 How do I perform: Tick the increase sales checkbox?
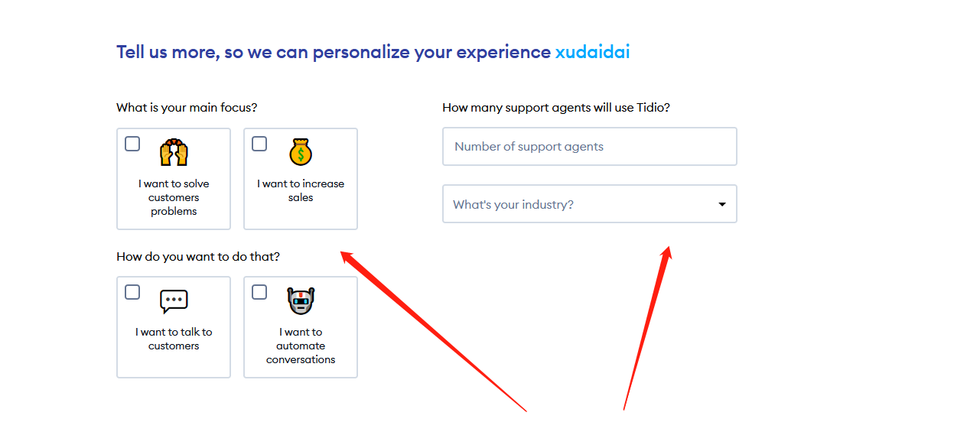[259, 144]
